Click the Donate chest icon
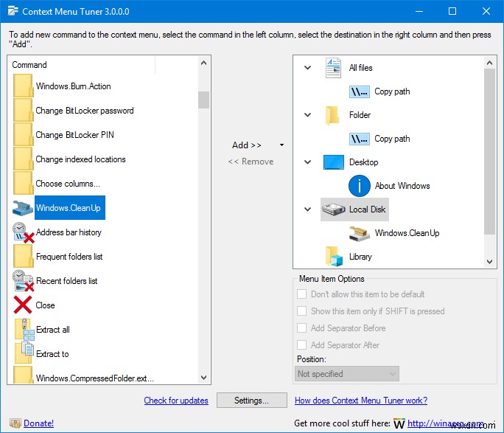504x433 pixels. (x=15, y=423)
